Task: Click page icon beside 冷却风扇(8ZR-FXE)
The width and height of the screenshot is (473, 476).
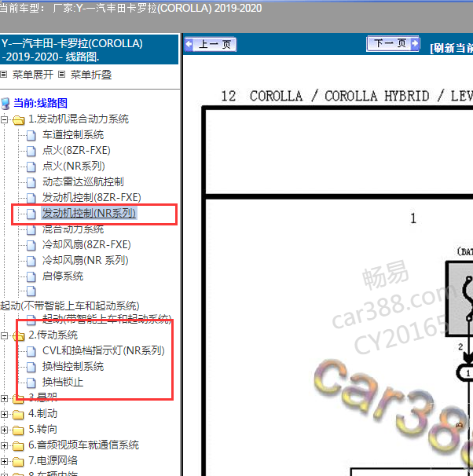Action: point(31,245)
